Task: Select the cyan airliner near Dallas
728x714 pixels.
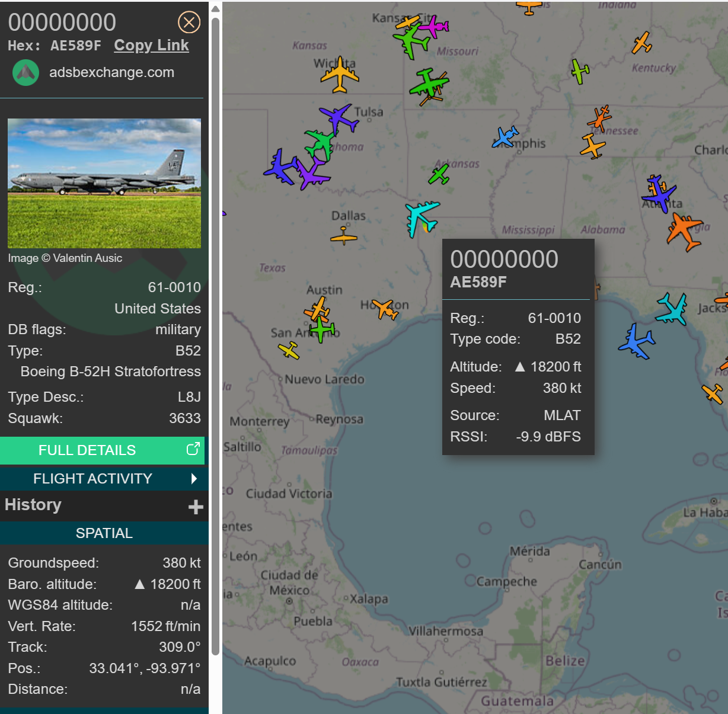Action: [422, 217]
